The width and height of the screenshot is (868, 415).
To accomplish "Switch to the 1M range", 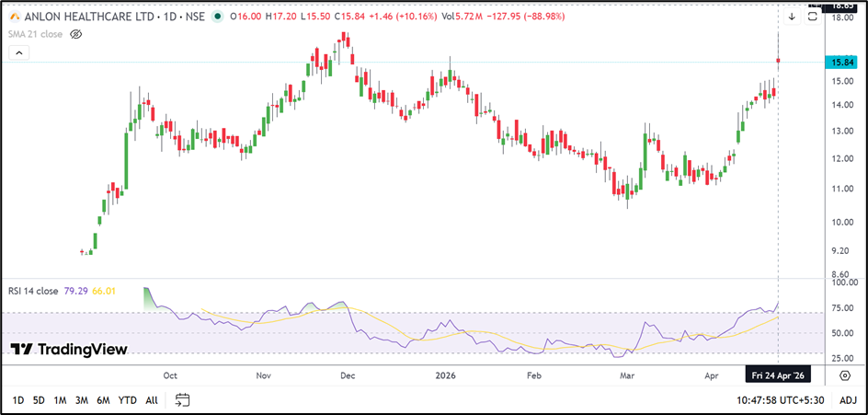I will (x=60, y=399).
